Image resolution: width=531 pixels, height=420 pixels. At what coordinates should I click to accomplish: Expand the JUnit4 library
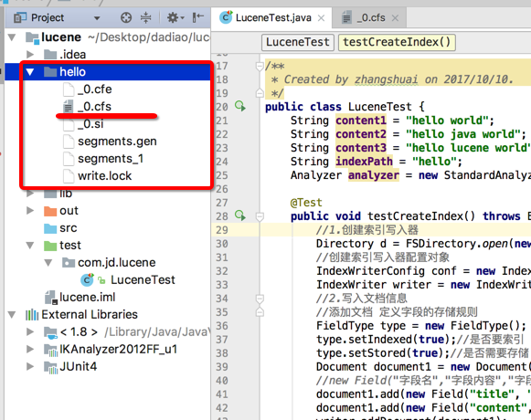click(30, 366)
